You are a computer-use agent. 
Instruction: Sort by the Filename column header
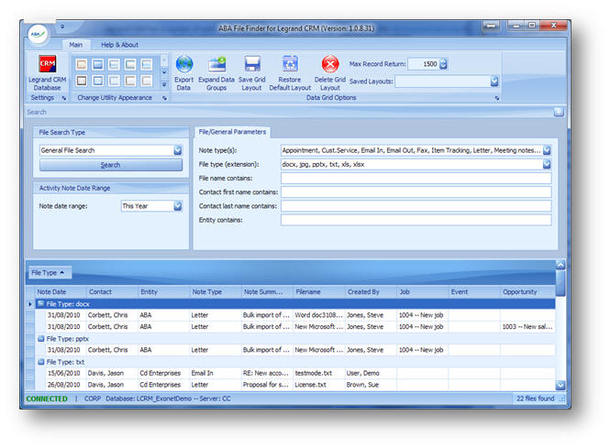tap(319, 292)
